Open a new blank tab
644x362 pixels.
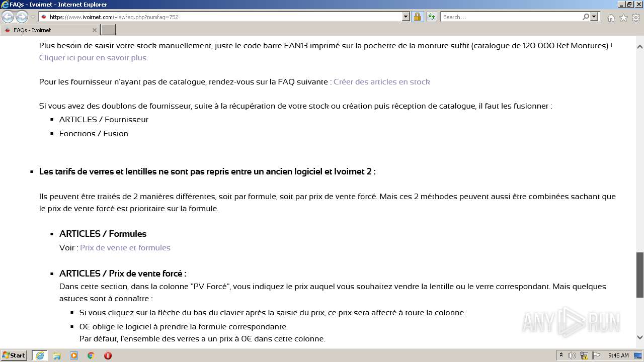coord(108,30)
